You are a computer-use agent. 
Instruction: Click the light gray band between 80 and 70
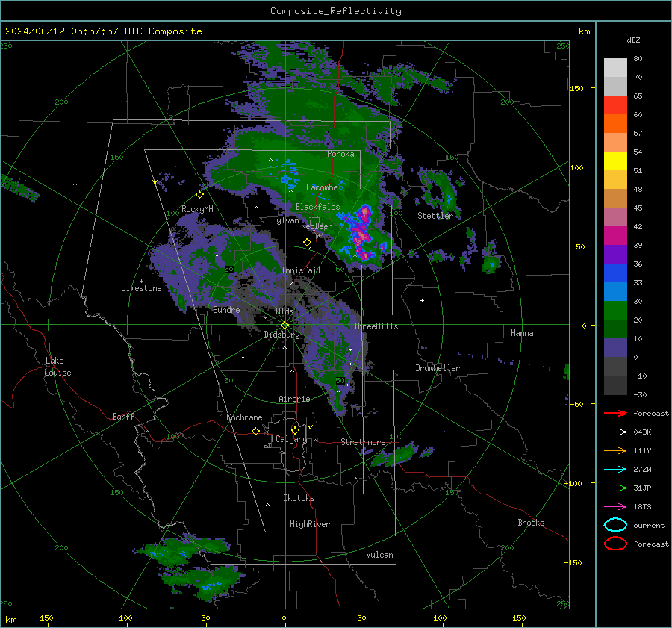point(615,68)
